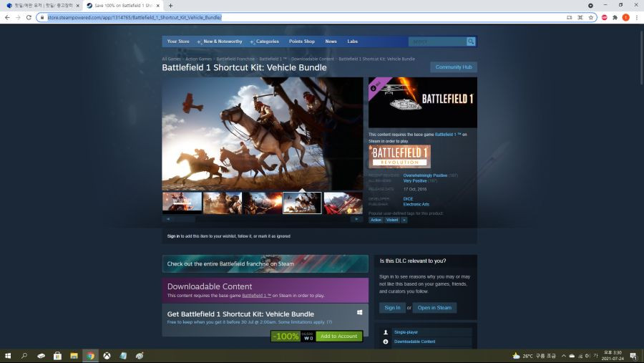Select the third screenshot thumbnail
The height and width of the screenshot is (363, 644).
pyautogui.click(x=263, y=203)
